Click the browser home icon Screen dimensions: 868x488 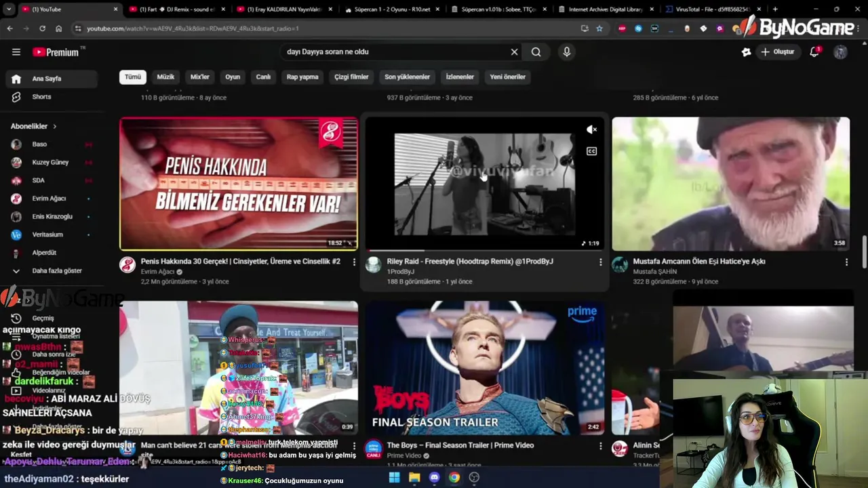(58, 28)
